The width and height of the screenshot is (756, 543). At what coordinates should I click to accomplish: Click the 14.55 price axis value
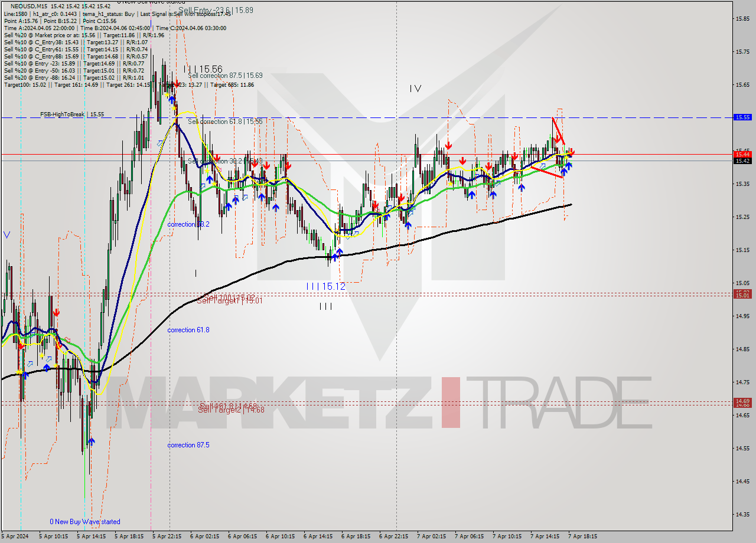742,449
